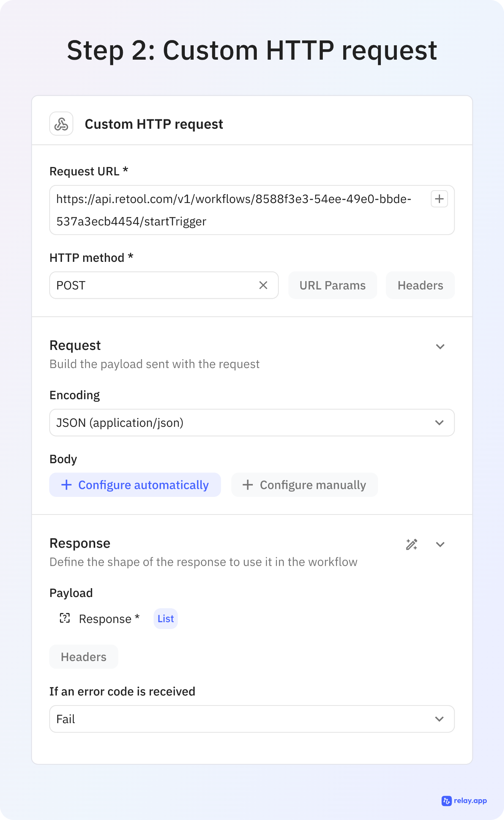Click into the Request URL text field
Viewport: 504px width, 820px height.
point(240,210)
